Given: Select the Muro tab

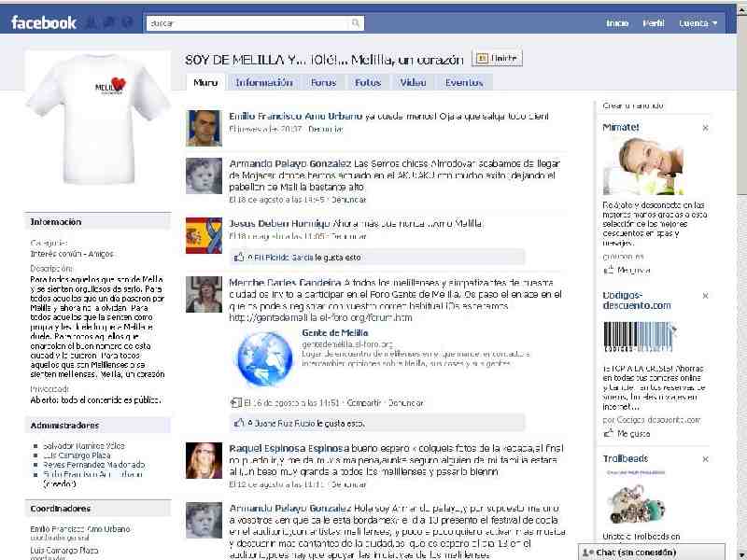Looking at the screenshot, I should click(205, 82).
